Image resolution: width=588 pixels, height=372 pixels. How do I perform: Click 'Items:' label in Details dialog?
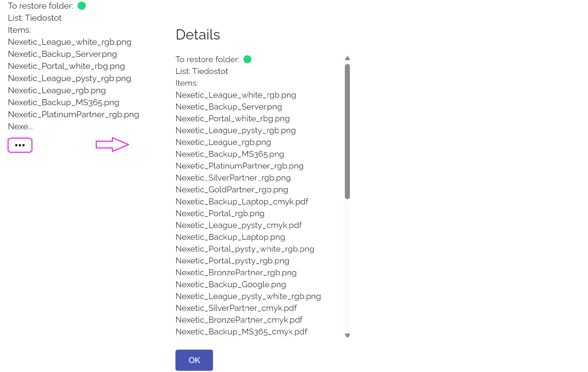click(x=187, y=83)
